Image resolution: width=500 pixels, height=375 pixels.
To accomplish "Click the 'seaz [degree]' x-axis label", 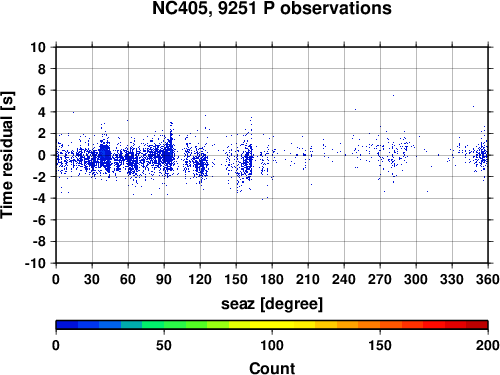I will pyautogui.click(x=272, y=304).
